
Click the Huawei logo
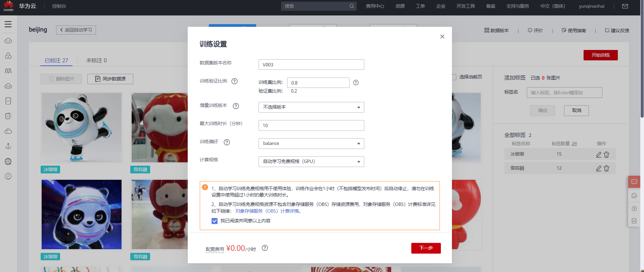[8, 6]
